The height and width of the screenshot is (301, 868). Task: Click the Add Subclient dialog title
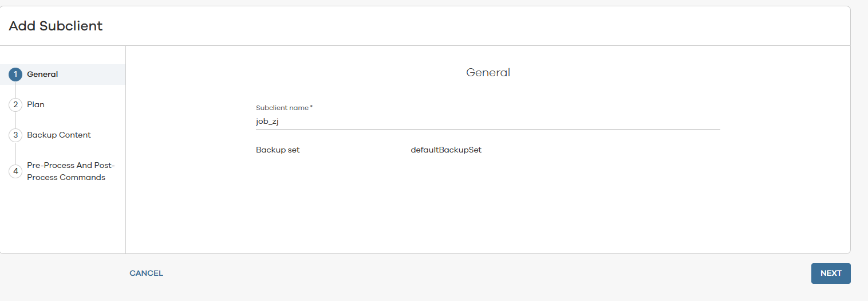(x=56, y=26)
